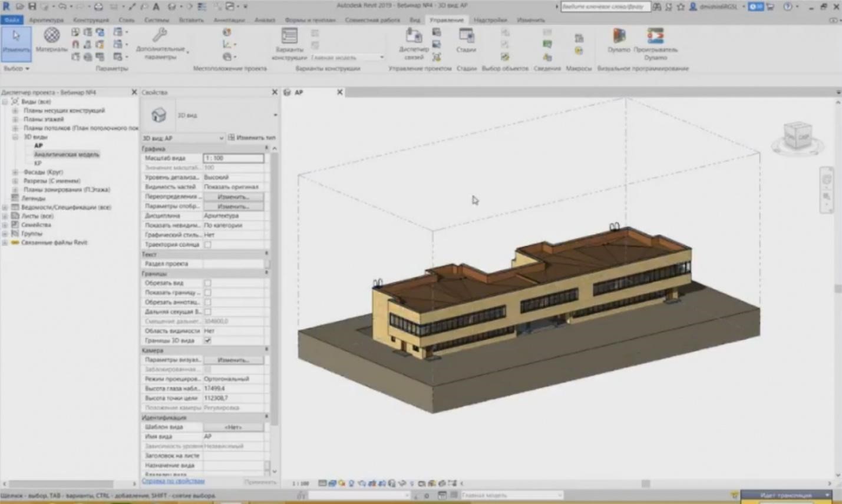Enable the Обрезать вид checkbox
The width and height of the screenshot is (842, 504).
[209, 283]
